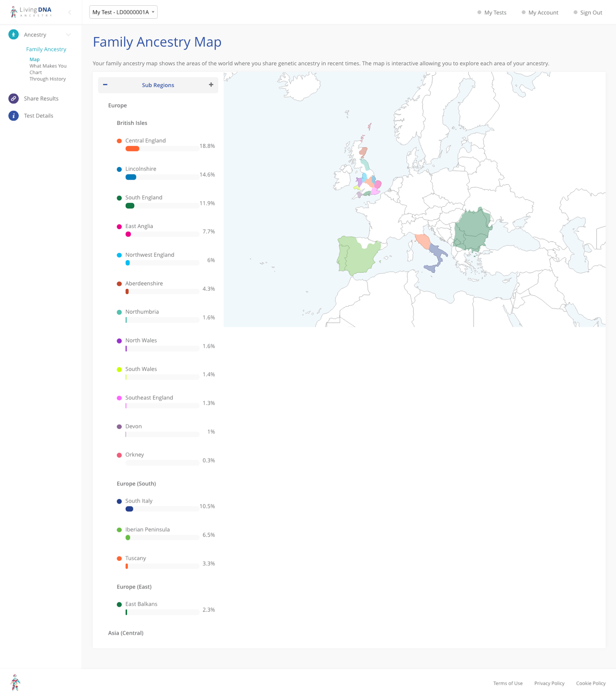Image resolution: width=616 pixels, height=696 pixels.
Task: Collapse the Ancestry sidebar section
Action: (x=68, y=35)
